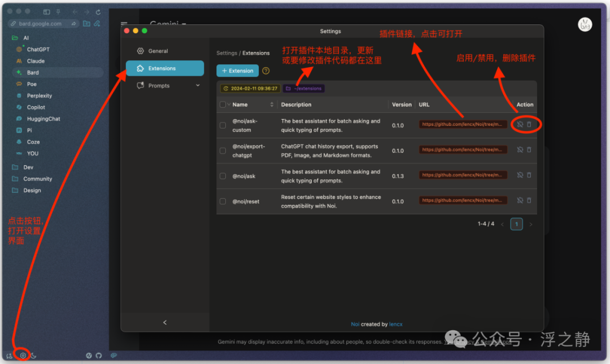
Task: Open the GitHub URL for @noi/ask-custom
Action: [463, 125]
